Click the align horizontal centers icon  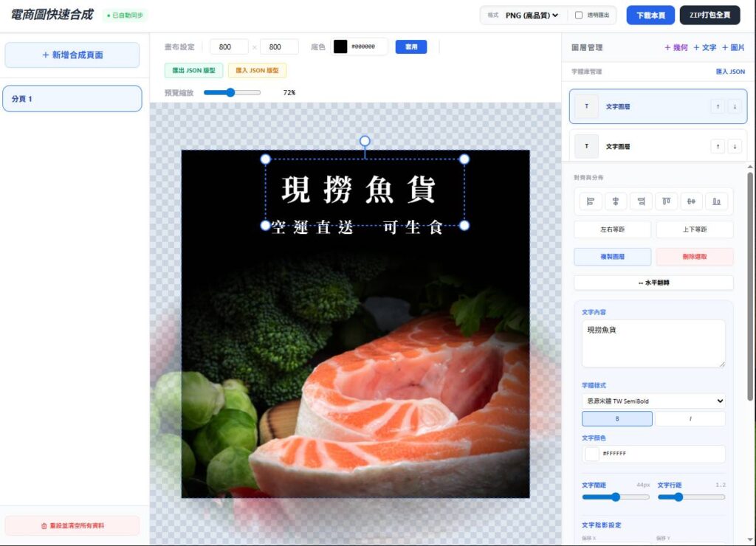coord(615,201)
